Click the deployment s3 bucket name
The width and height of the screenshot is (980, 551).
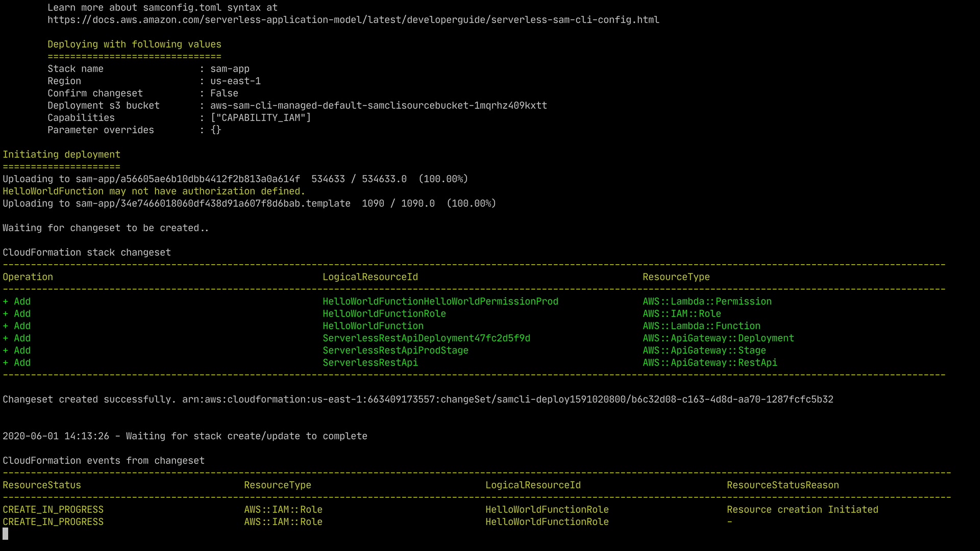tap(378, 106)
